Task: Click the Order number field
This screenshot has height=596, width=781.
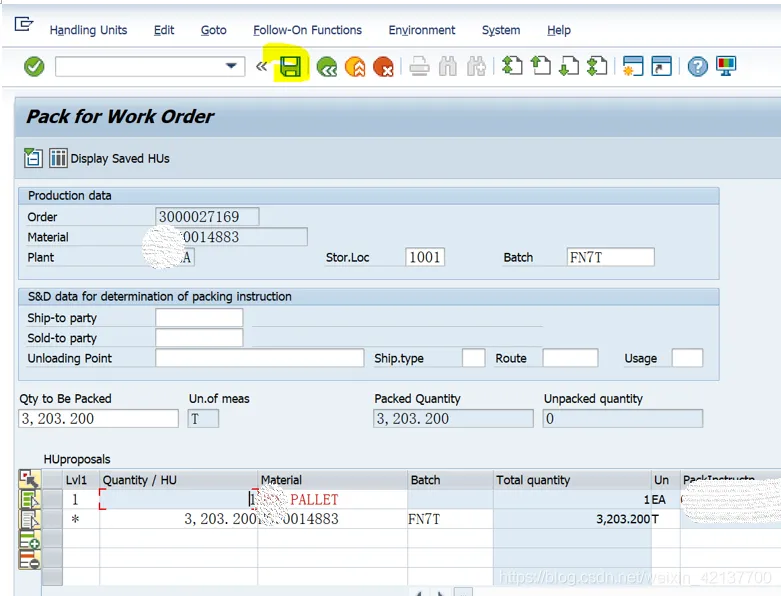Action: tap(207, 217)
